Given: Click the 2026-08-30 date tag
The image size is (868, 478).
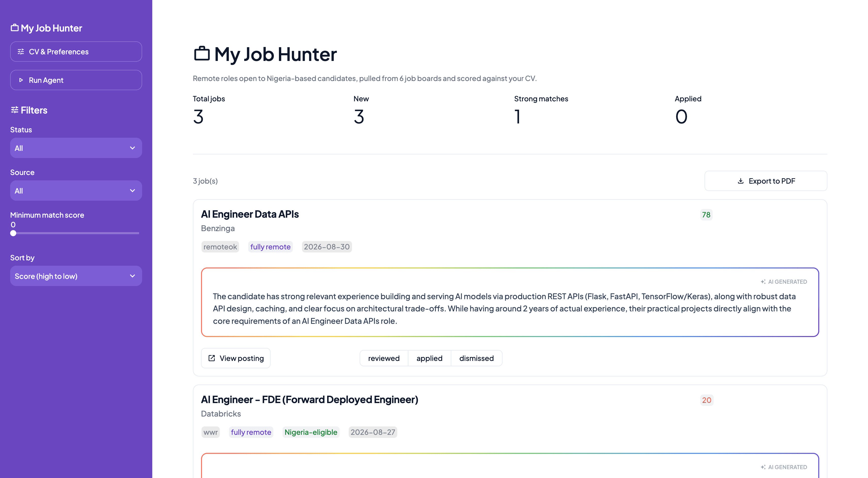Looking at the screenshot, I should point(326,247).
